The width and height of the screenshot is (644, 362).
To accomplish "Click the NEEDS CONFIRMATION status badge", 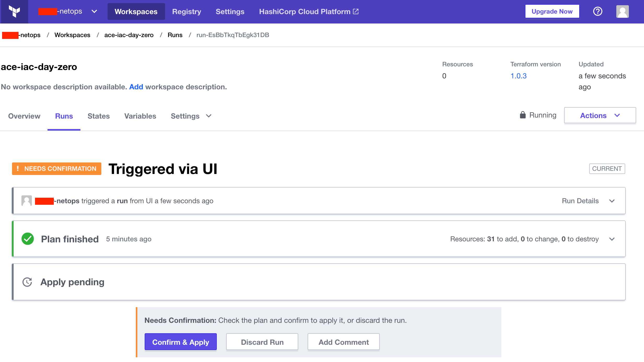I will click(x=57, y=169).
